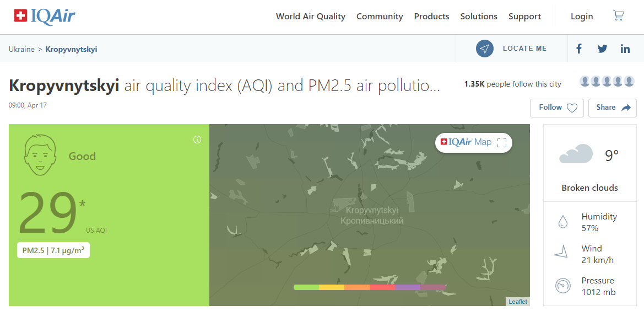Click the Leaflet attribution link
The width and height of the screenshot is (644, 316).
tap(517, 302)
